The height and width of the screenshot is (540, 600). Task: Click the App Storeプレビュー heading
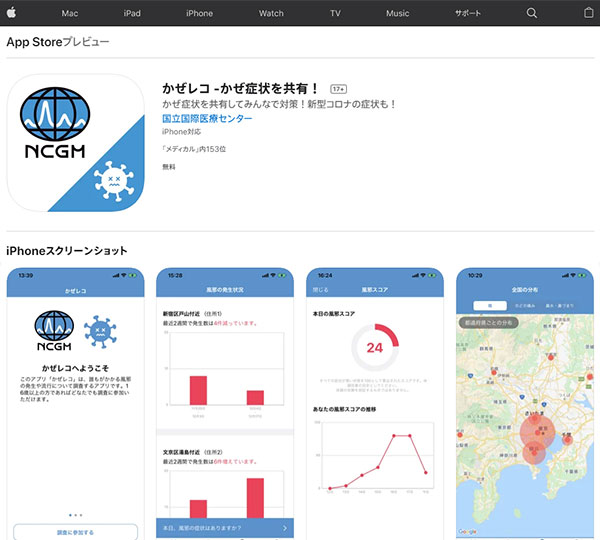[x=58, y=42]
